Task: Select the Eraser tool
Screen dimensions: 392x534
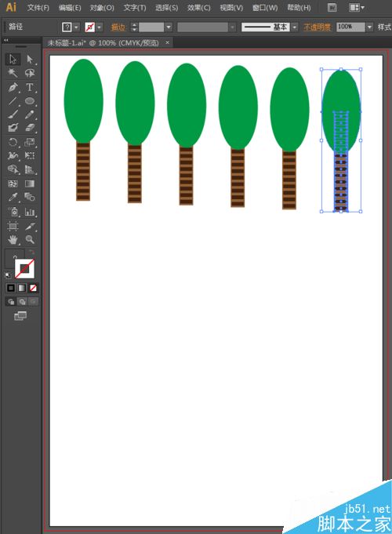Action: coord(30,128)
